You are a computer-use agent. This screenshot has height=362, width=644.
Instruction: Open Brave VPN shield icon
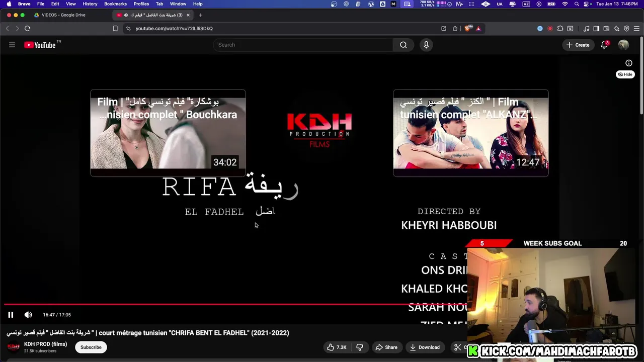[626, 29]
